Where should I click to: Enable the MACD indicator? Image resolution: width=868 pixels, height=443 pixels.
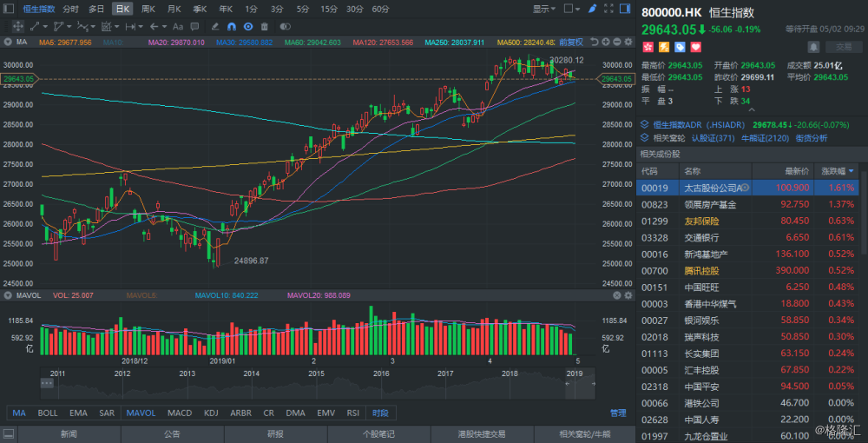click(180, 413)
